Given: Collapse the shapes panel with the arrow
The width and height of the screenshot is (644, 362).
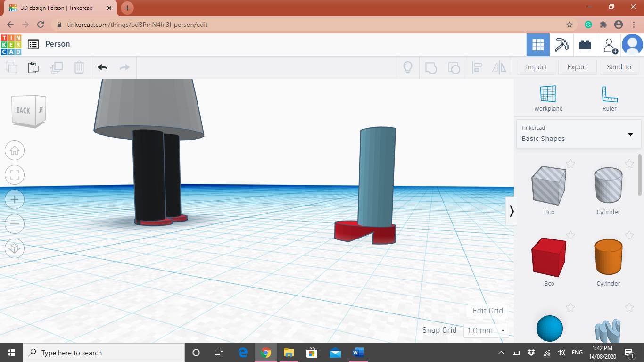Looking at the screenshot, I should 512,211.
